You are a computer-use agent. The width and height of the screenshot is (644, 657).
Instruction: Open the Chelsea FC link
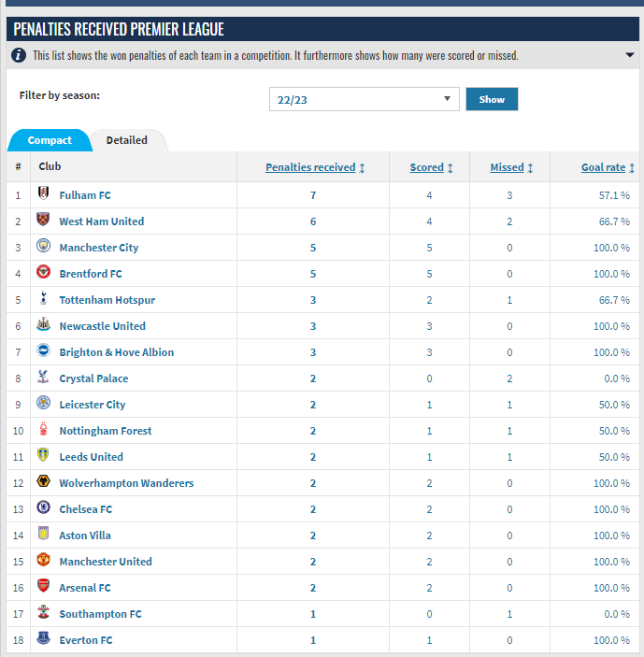(x=86, y=509)
